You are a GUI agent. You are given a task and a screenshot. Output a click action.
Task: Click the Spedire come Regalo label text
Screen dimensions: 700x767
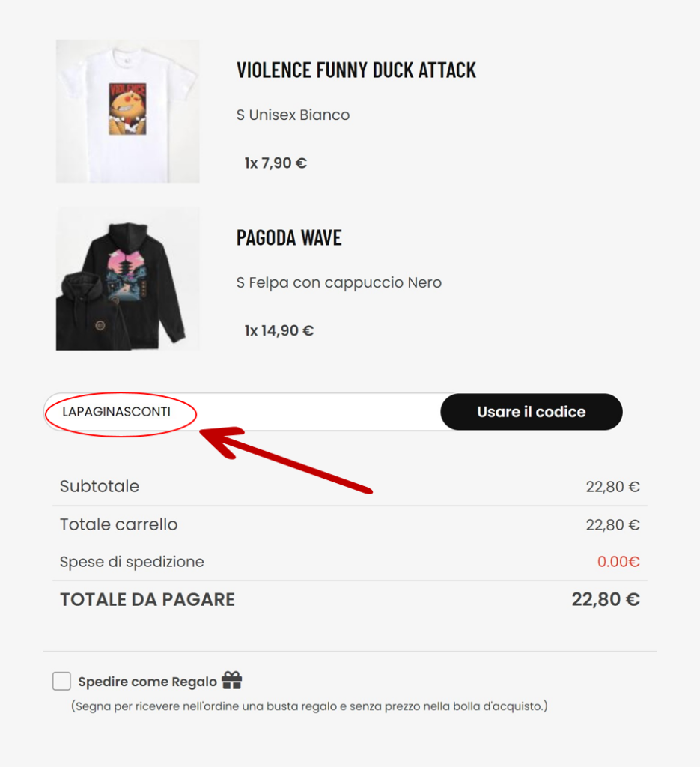pyautogui.click(x=147, y=682)
